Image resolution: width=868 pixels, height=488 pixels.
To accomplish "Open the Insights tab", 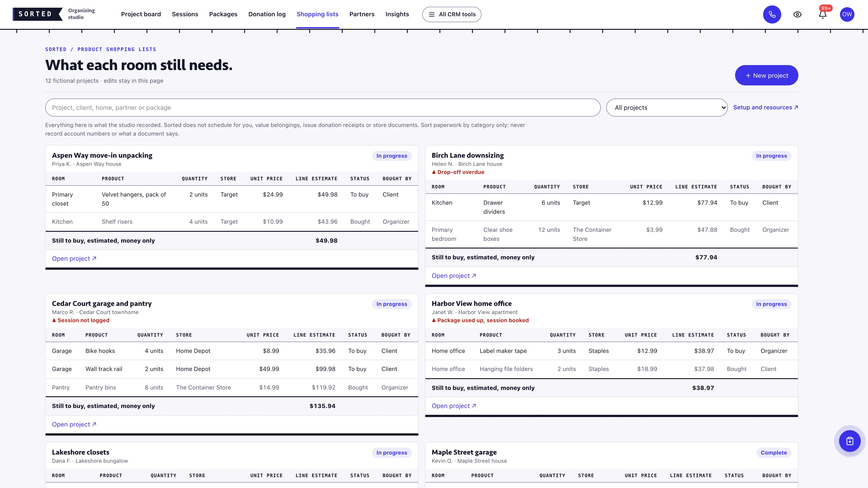I will pyautogui.click(x=397, y=14).
